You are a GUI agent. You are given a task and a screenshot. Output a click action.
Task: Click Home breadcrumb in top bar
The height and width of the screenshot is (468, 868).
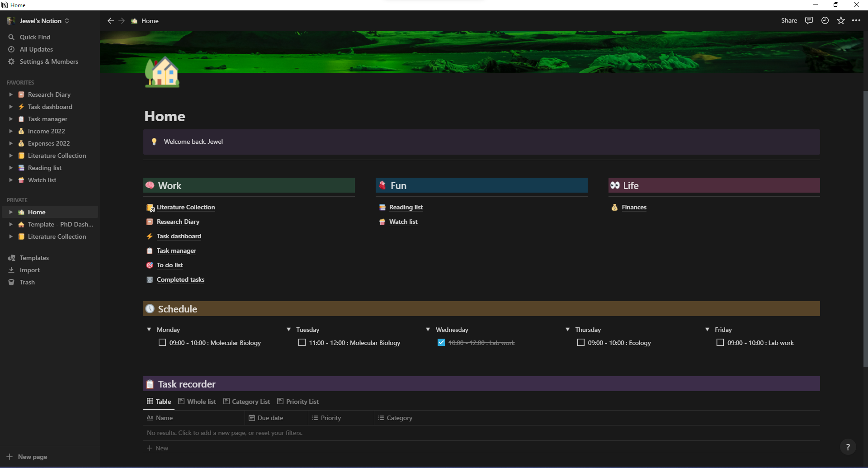point(145,21)
